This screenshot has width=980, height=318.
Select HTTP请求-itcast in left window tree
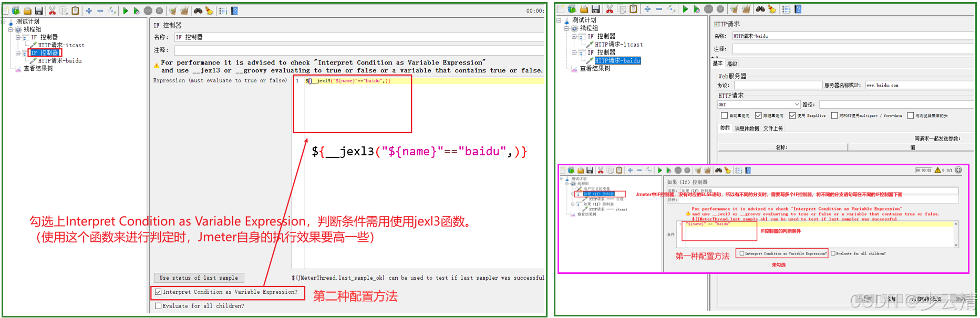pyautogui.click(x=61, y=45)
